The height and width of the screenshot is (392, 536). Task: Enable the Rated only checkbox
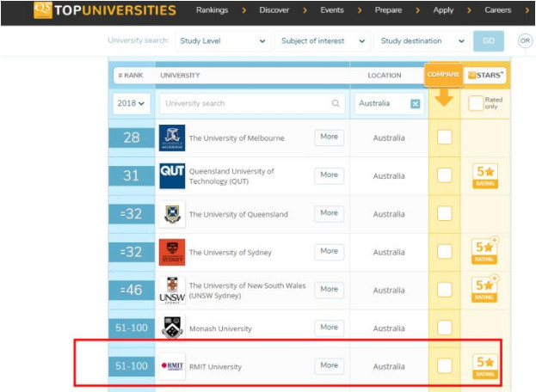(476, 103)
